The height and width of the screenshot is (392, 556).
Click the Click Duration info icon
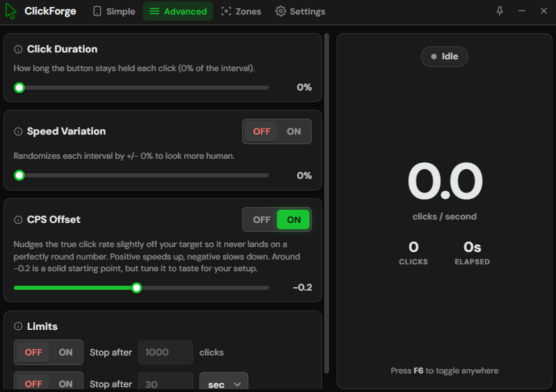coord(18,49)
